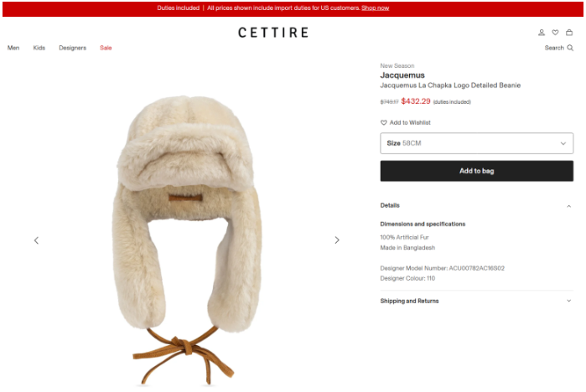This screenshot has width=586, height=392.
Task: Open the Kids menu
Action: click(x=39, y=48)
